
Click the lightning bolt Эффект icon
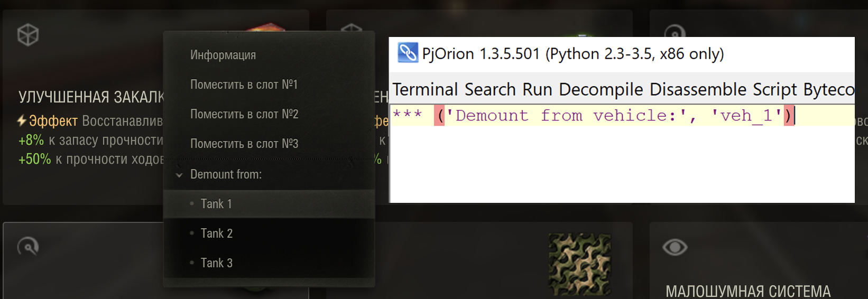pos(22,121)
